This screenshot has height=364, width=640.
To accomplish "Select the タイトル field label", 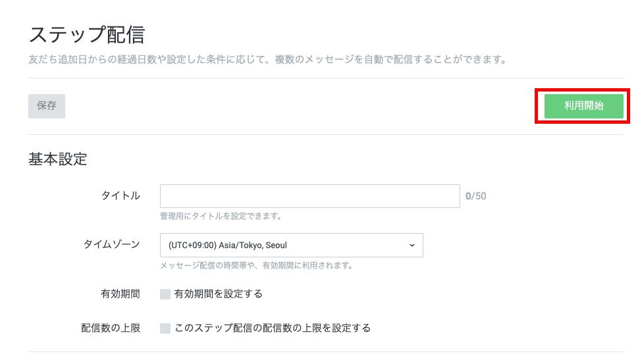I will (x=120, y=196).
